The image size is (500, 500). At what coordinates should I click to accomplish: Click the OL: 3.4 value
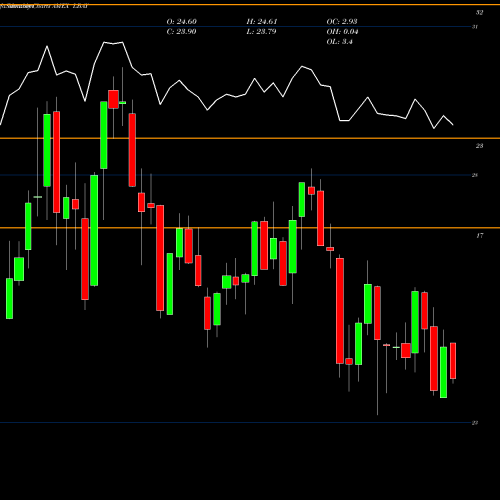point(340,42)
